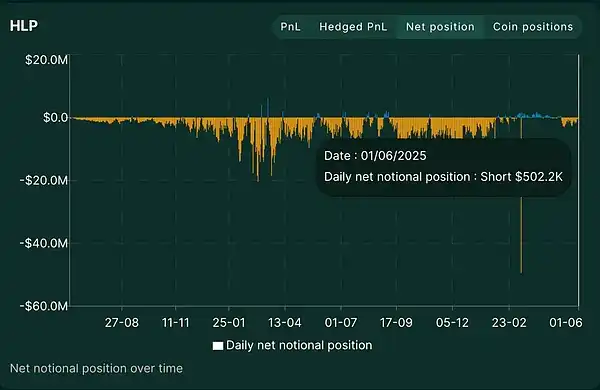Viewport: 600px width, 390px height.
Task: Click the 11-11 date axis label
Action: pos(176,323)
